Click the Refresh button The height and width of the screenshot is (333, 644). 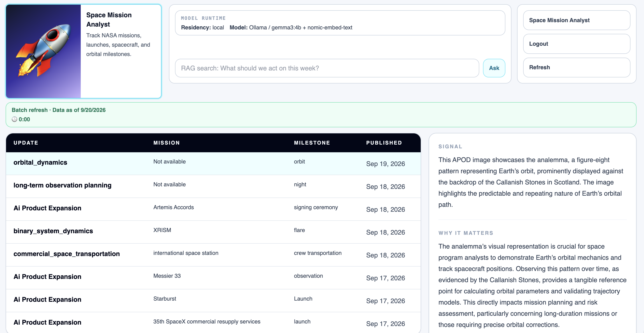coord(577,67)
